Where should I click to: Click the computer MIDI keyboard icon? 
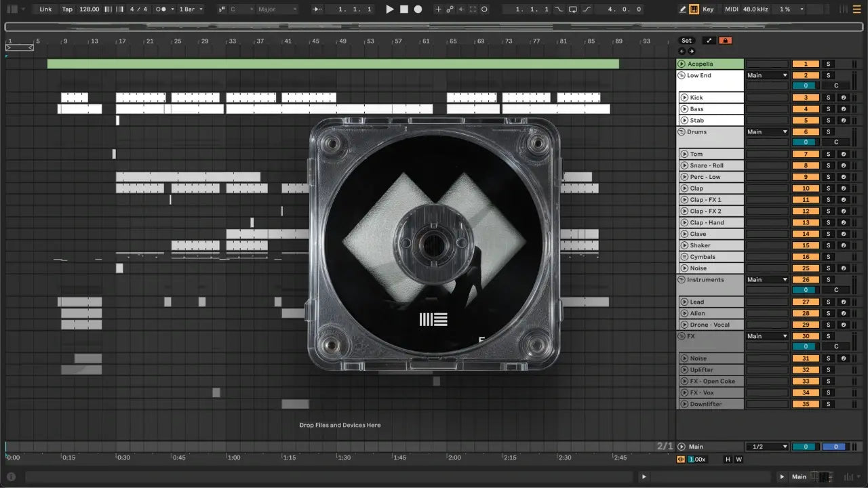(x=694, y=9)
